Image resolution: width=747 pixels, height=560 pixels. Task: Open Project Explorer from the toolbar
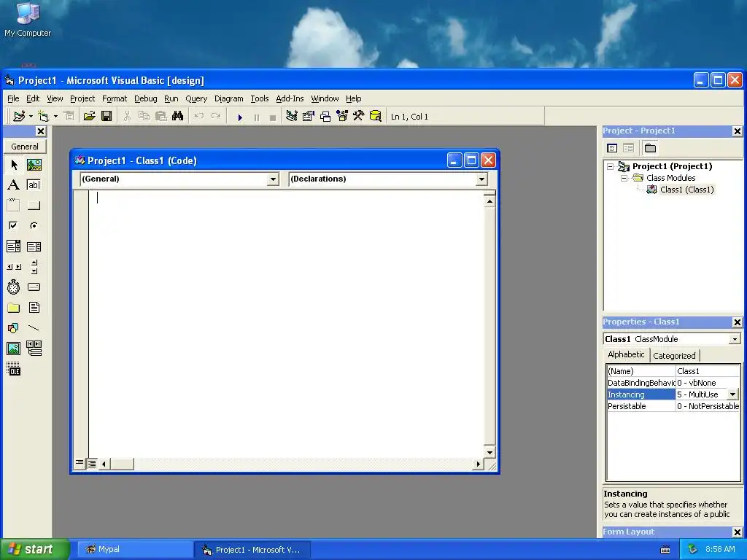point(292,116)
